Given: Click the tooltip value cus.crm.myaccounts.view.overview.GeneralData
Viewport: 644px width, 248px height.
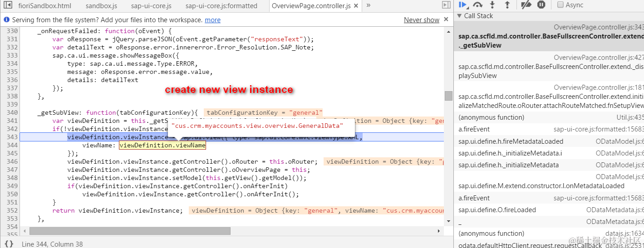Looking at the screenshot, I should coord(257,126).
